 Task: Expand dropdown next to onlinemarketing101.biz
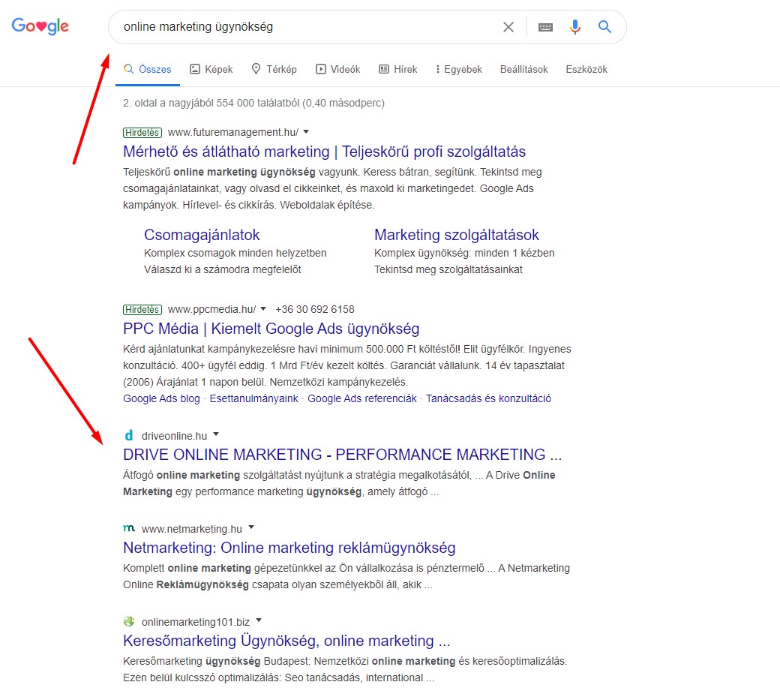point(259,620)
